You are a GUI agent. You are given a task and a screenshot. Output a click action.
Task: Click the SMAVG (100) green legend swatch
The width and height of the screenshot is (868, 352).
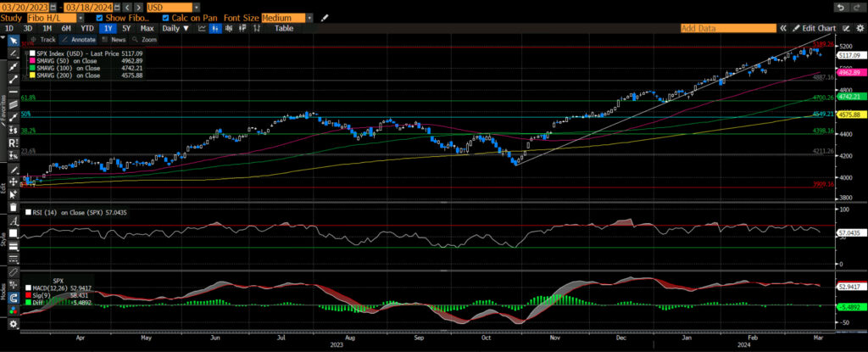click(x=32, y=68)
